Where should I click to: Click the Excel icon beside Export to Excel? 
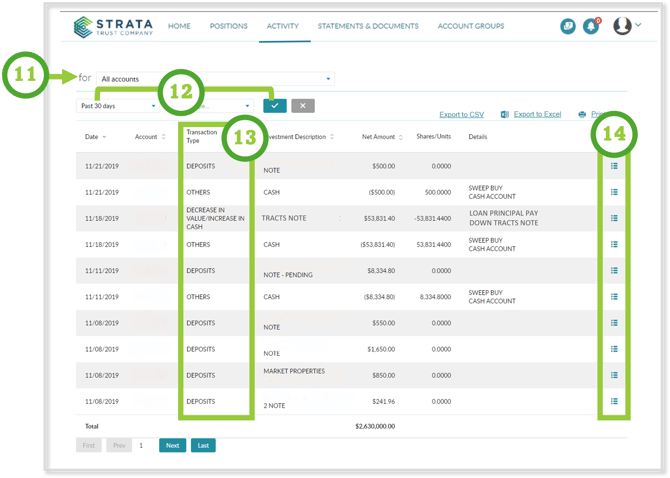coord(505,114)
